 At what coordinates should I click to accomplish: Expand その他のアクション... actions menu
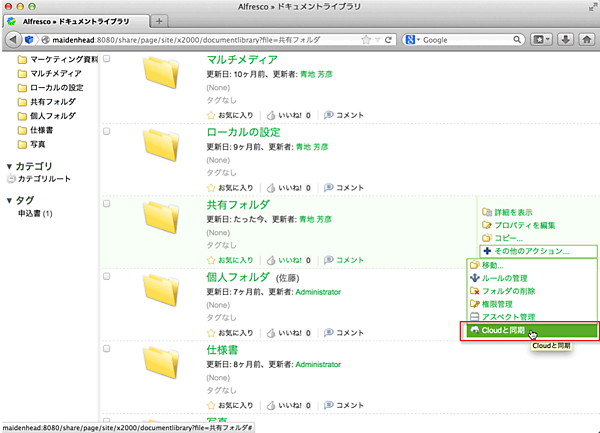(530, 251)
